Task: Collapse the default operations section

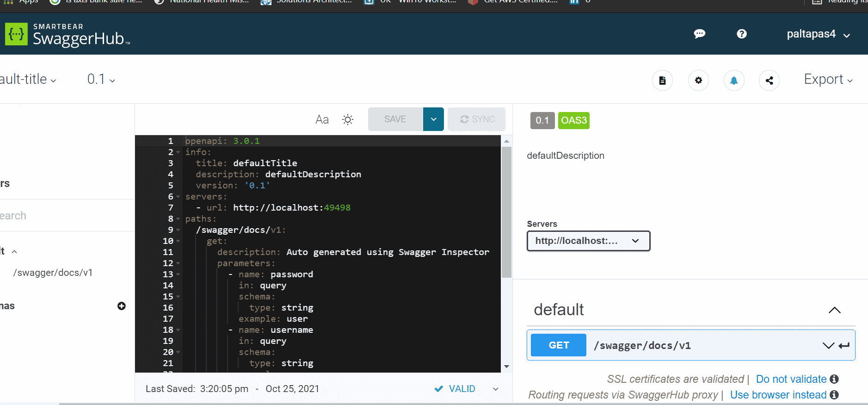Action: (x=835, y=310)
